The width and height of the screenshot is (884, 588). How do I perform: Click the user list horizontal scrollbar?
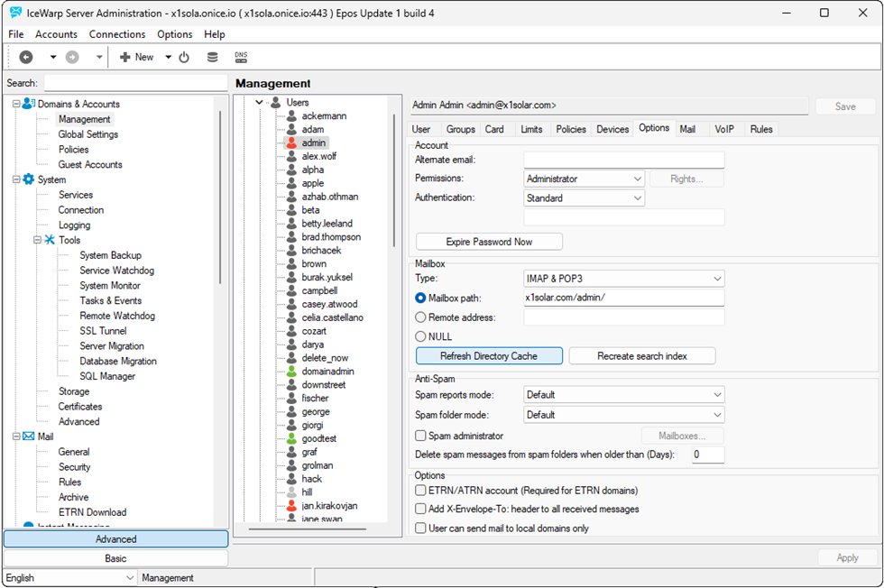coord(308,529)
